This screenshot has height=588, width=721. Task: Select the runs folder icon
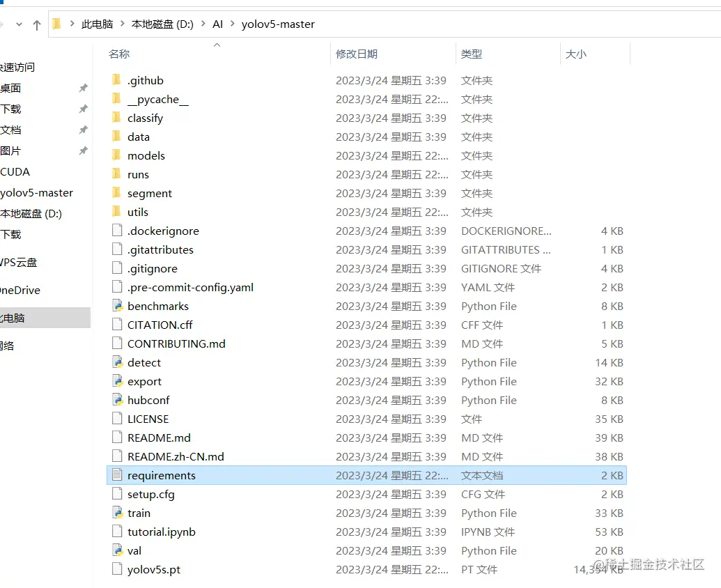pos(117,175)
